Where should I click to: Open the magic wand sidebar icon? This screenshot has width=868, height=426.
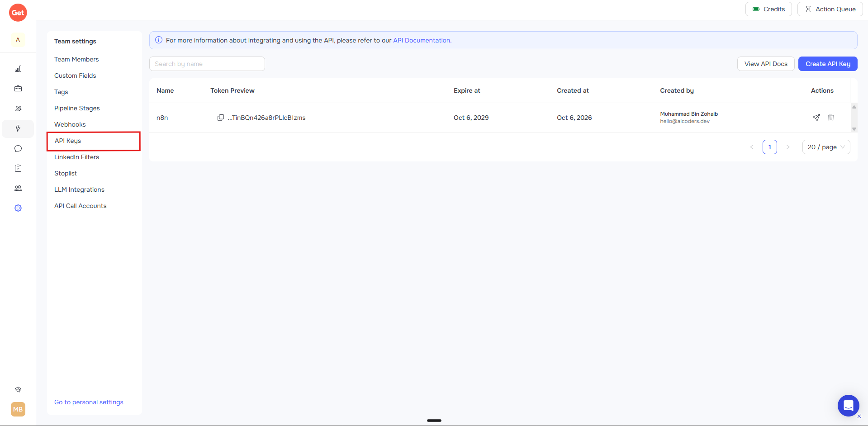point(18,109)
